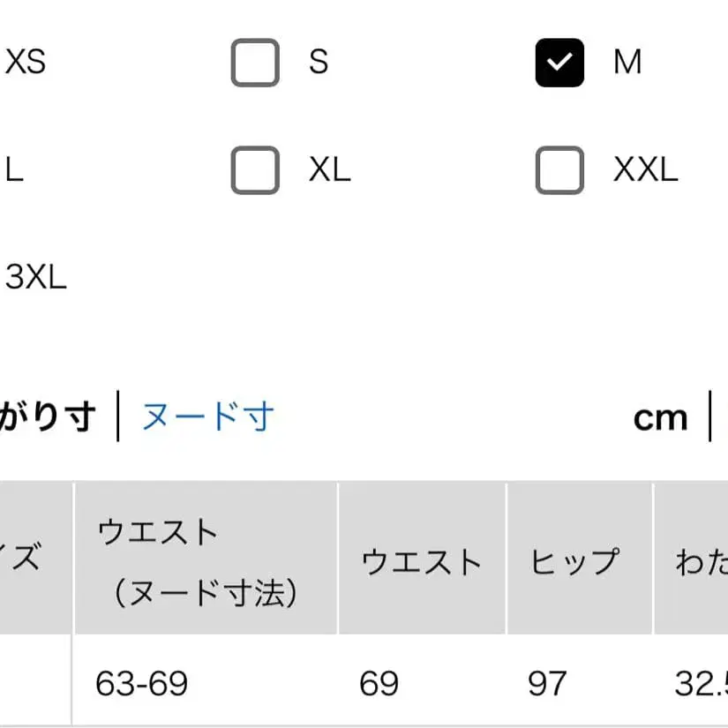The height and width of the screenshot is (728, 728).
Task: Select the XS size option
Action: click(26, 62)
